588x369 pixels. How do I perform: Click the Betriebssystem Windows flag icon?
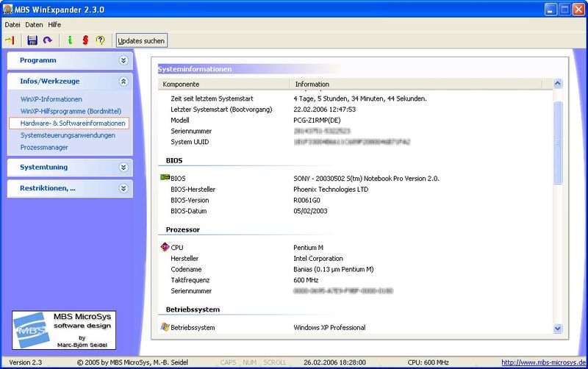[x=165, y=327]
